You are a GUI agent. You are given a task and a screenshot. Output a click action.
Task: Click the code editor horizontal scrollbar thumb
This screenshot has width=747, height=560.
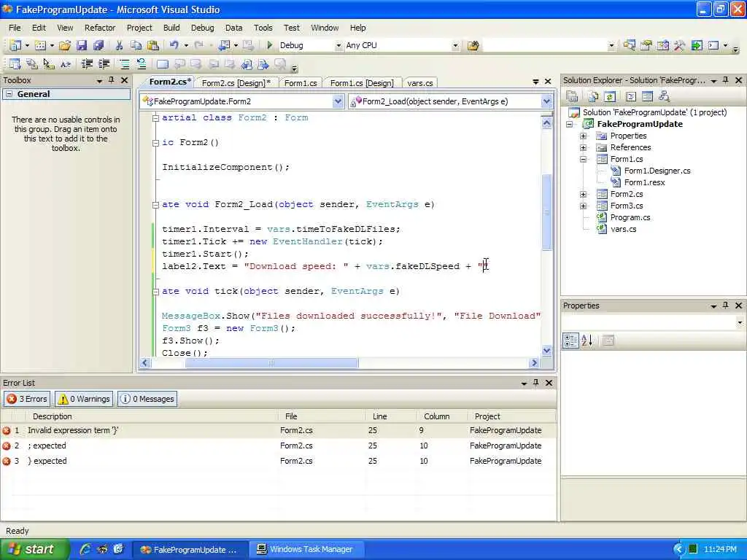click(271, 363)
